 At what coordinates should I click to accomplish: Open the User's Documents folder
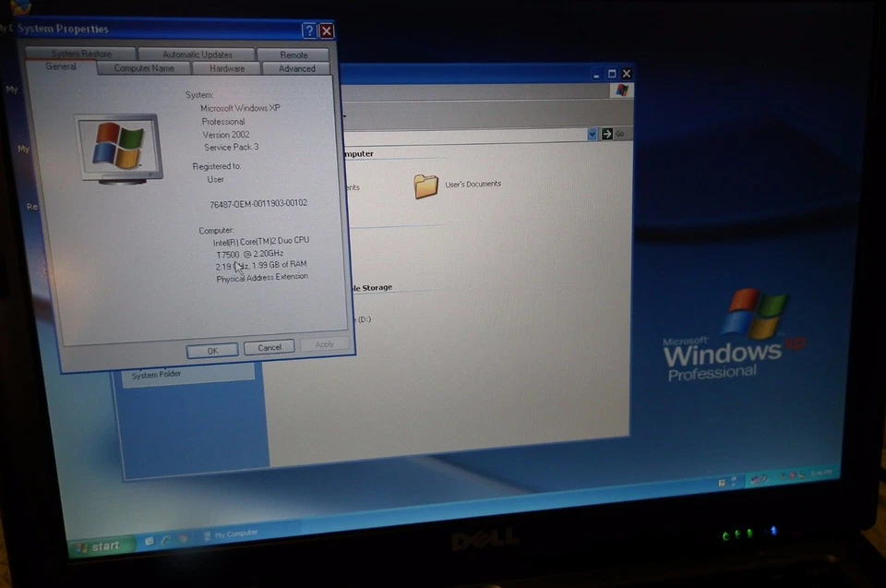pyautogui.click(x=426, y=185)
